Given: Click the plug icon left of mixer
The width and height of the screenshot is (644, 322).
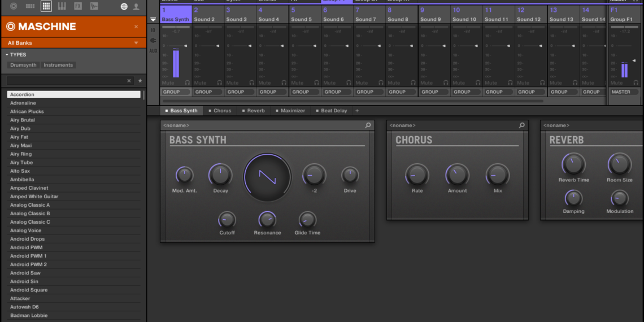Looking at the screenshot, I should (153, 41).
